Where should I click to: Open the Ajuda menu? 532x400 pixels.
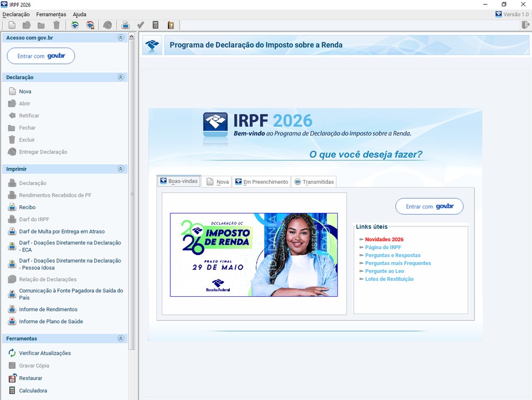tap(79, 14)
